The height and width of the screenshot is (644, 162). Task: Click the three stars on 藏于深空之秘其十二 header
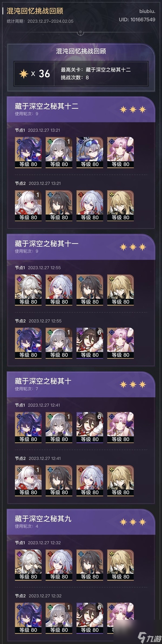pos(133,109)
